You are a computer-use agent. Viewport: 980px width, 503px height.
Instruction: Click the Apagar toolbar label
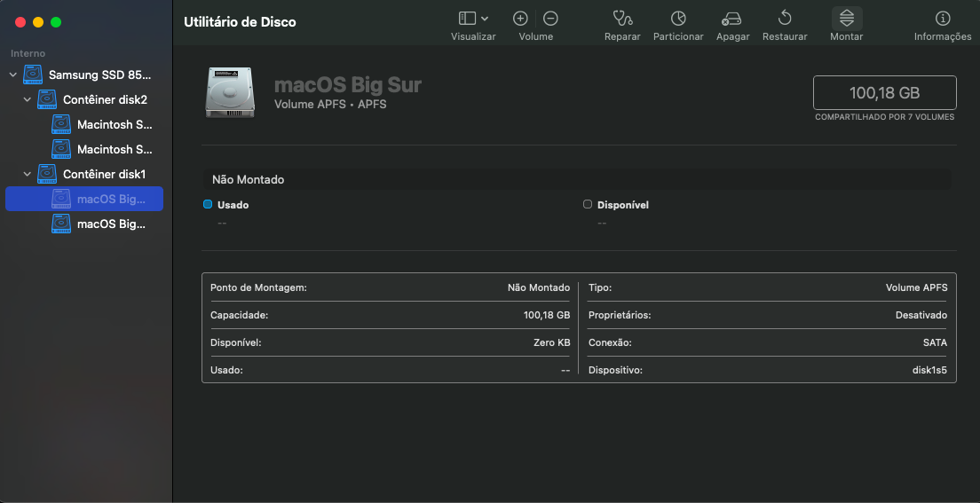732,37
